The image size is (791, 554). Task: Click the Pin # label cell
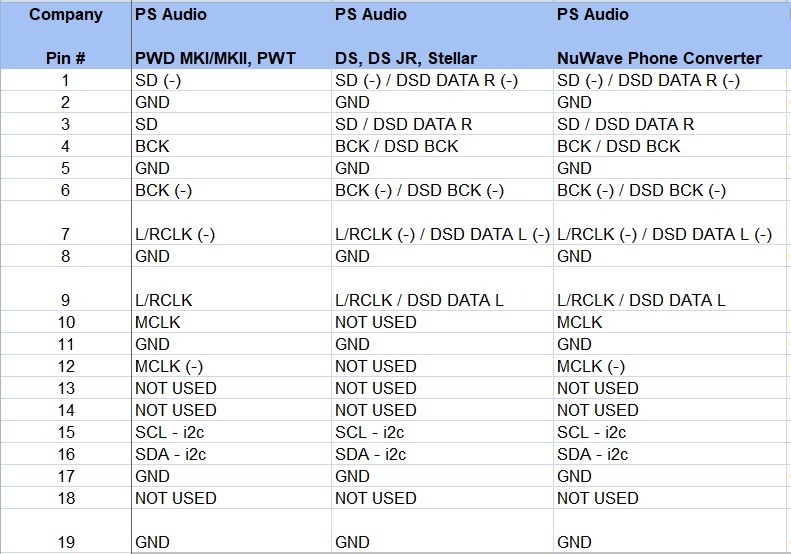coord(66,59)
